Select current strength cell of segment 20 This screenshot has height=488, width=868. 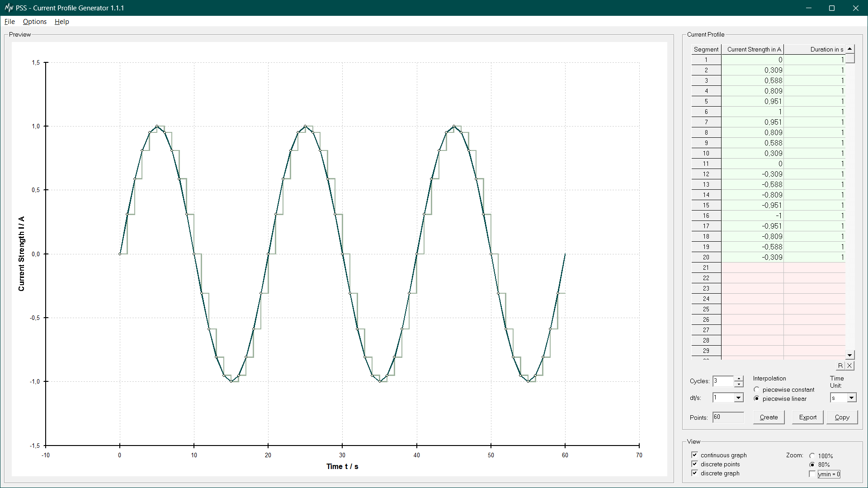click(x=752, y=257)
